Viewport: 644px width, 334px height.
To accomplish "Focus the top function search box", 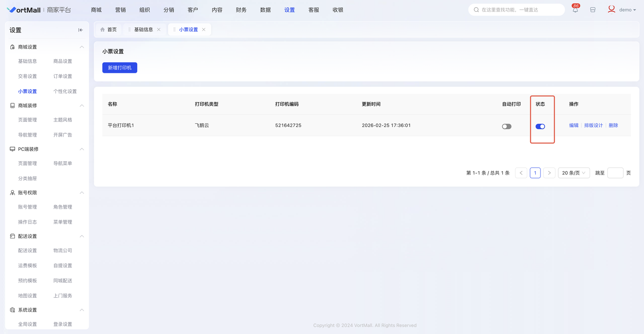I will [x=519, y=10].
